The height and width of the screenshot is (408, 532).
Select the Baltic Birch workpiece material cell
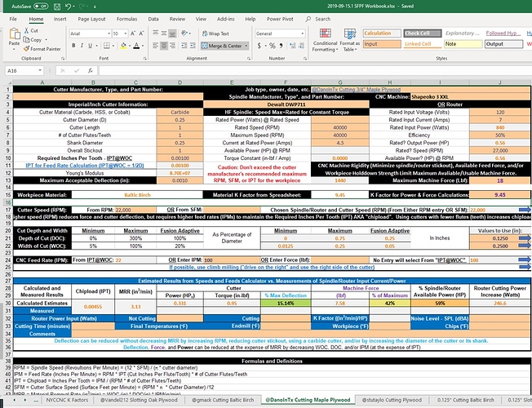click(x=137, y=195)
